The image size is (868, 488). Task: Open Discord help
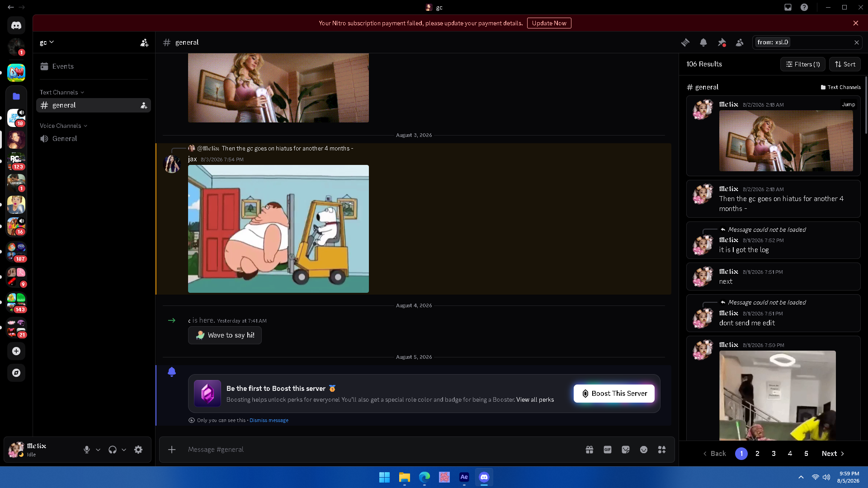(x=804, y=7)
